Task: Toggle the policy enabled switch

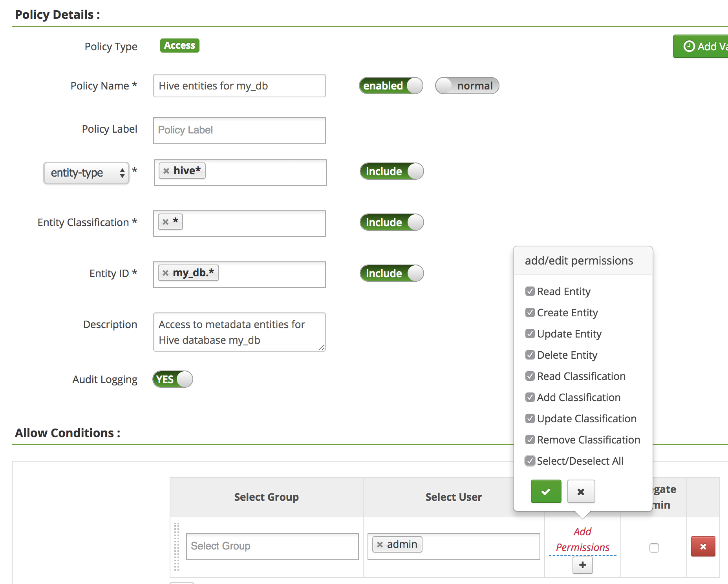Action: pos(391,86)
